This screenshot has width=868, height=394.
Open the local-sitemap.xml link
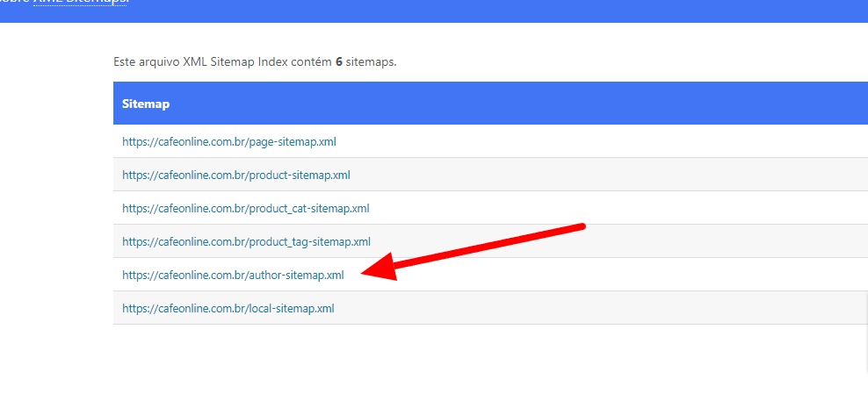click(228, 308)
